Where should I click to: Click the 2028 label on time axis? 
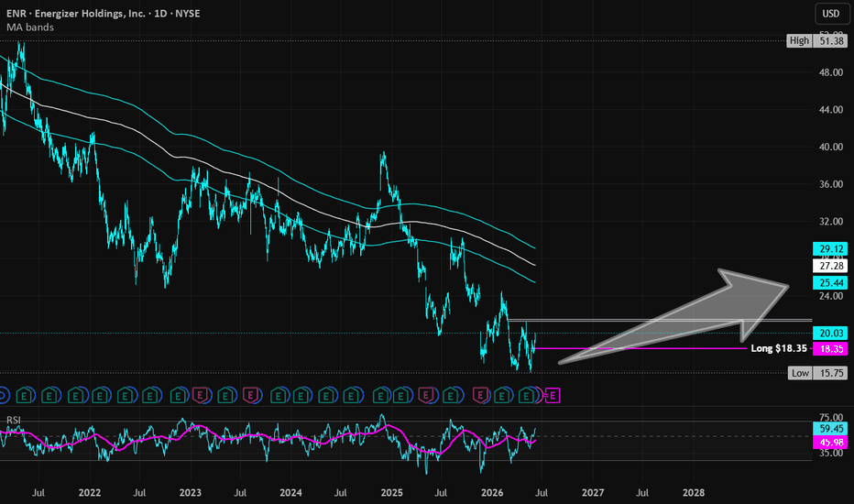(694, 493)
